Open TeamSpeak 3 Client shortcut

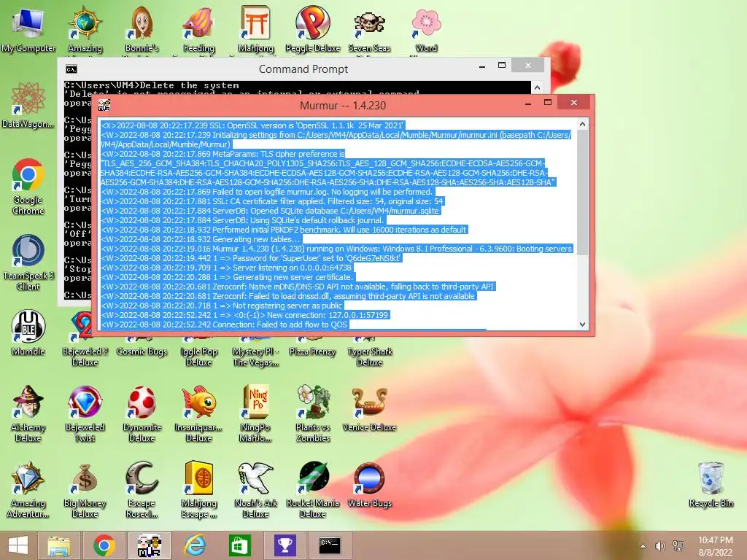pos(28,262)
